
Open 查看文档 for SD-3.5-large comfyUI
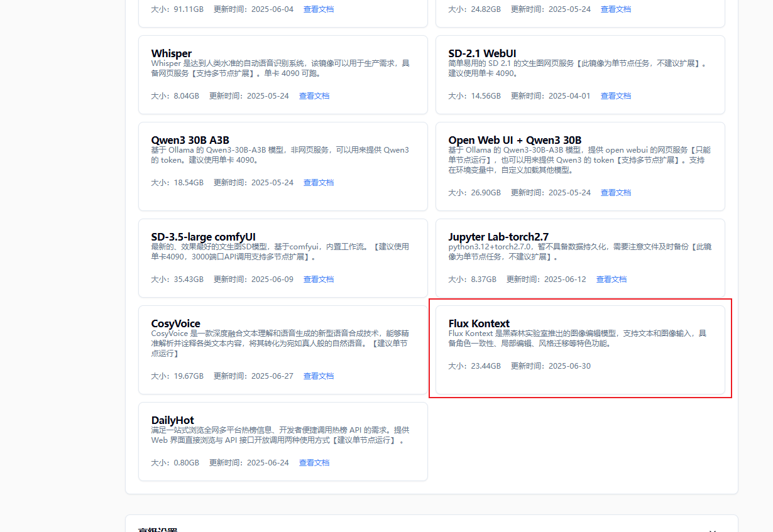tap(318, 280)
